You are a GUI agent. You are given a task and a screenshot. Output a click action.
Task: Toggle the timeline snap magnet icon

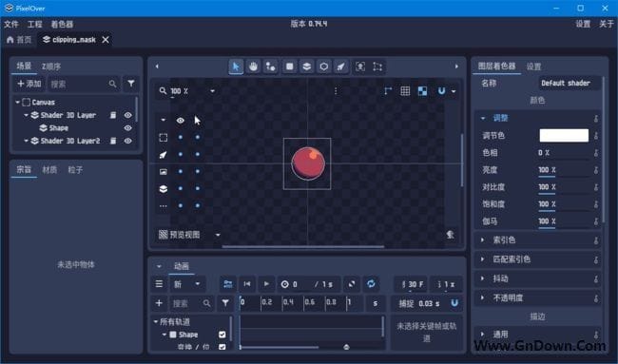point(454,303)
